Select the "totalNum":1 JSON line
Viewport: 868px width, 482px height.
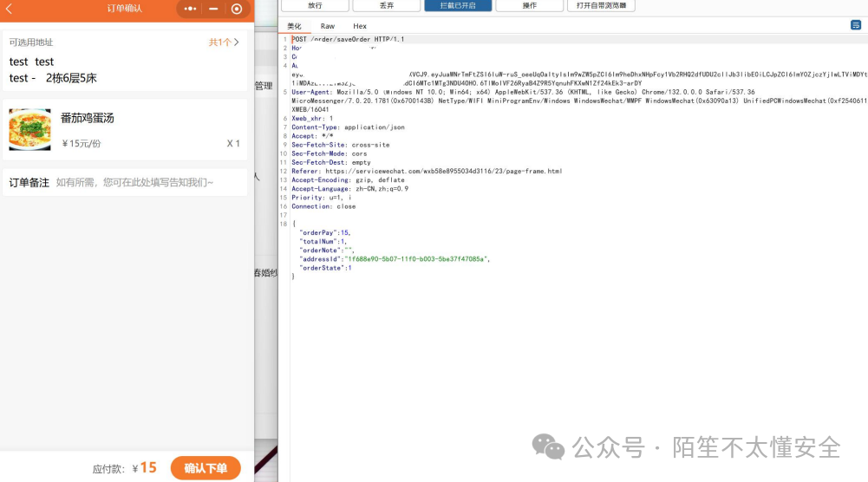323,241
